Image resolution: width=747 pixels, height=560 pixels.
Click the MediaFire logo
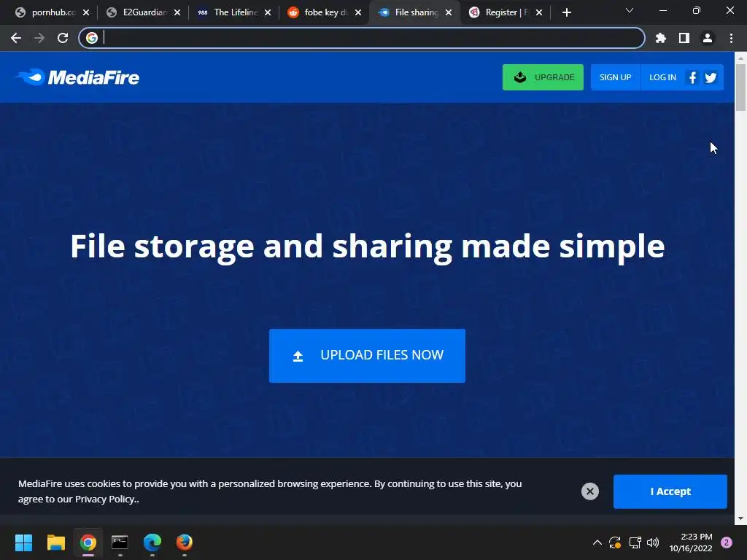[x=77, y=77]
